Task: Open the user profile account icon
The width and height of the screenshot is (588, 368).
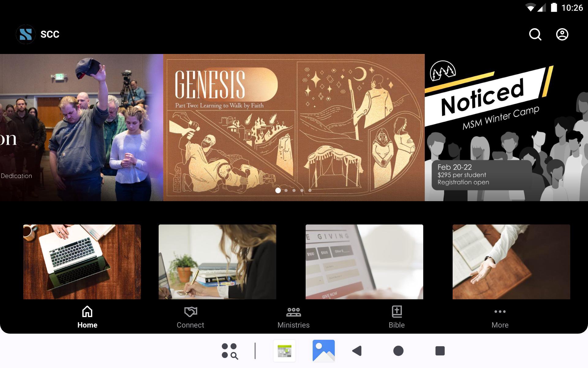Action: tap(562, 34)
